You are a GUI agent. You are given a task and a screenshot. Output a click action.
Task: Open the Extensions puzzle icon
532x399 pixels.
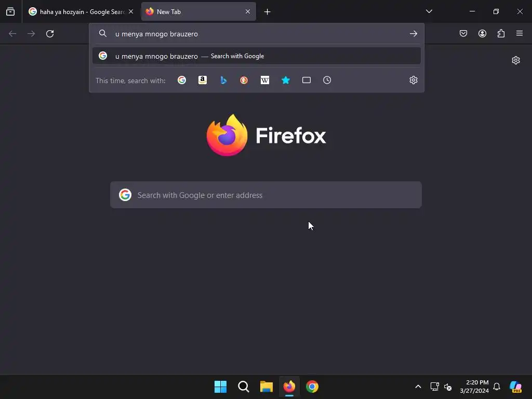[501, 33]
